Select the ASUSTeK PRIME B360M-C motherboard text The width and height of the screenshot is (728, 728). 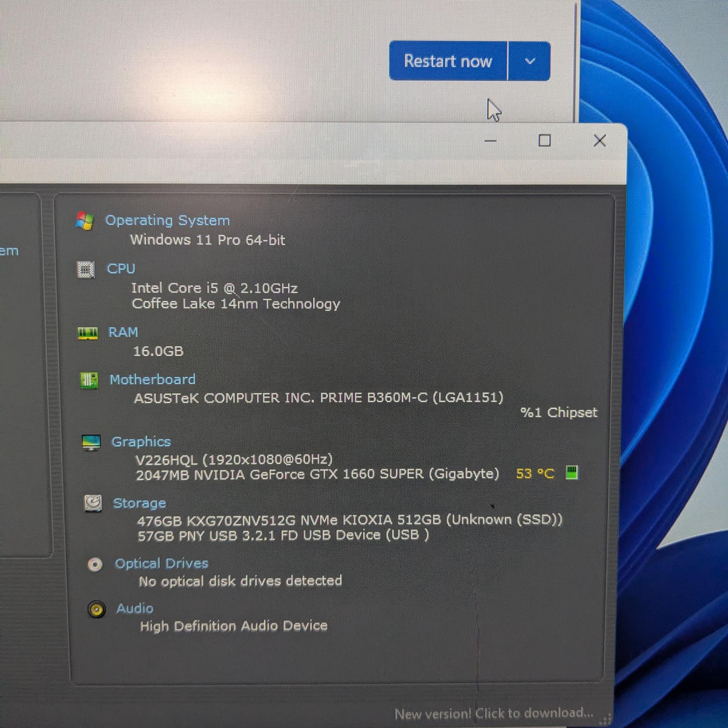(x=319, y=398)
